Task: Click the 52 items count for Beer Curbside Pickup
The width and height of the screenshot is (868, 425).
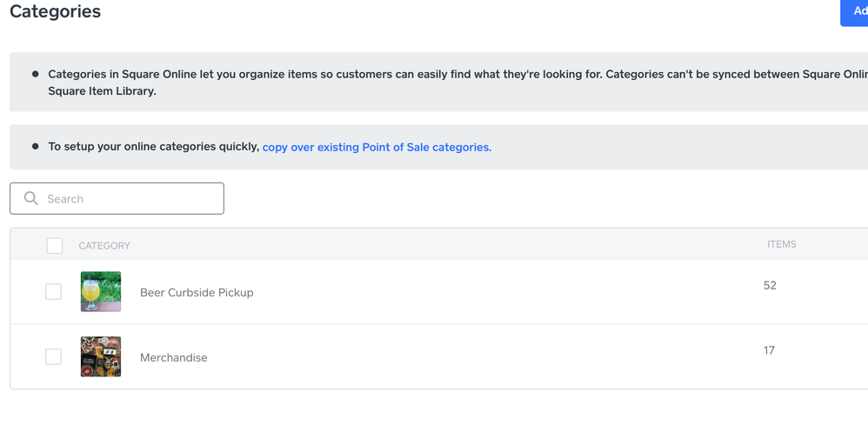Action: click(x=770, y=285)
